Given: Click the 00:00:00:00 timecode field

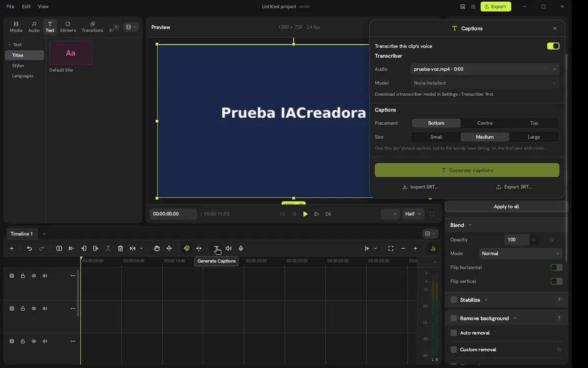Looking at the screenshot, I should (173, 214).
